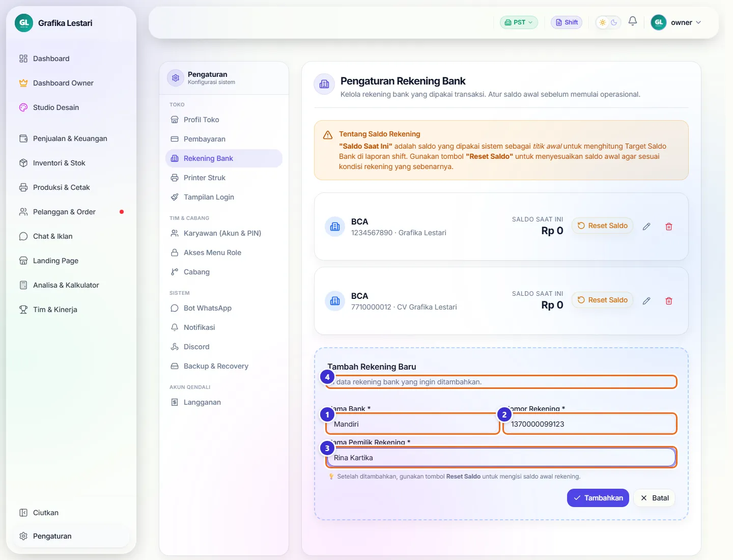Open Produksi & Cetak menu

click(71, 187)
